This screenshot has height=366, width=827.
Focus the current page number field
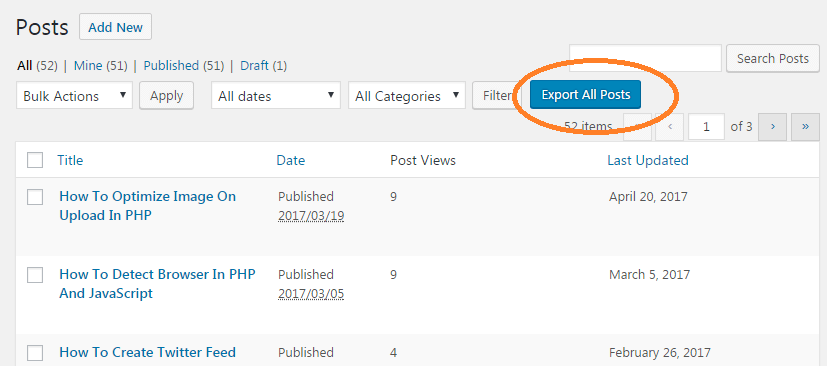(706, 127)
